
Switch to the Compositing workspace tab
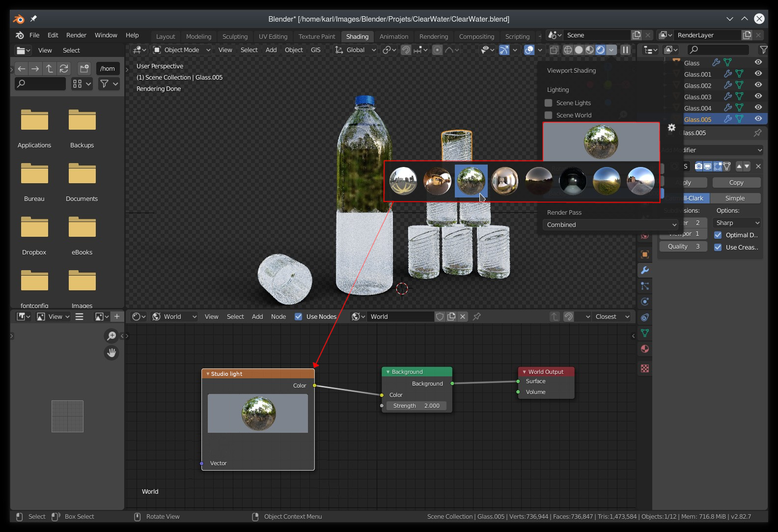coord(476,36)
